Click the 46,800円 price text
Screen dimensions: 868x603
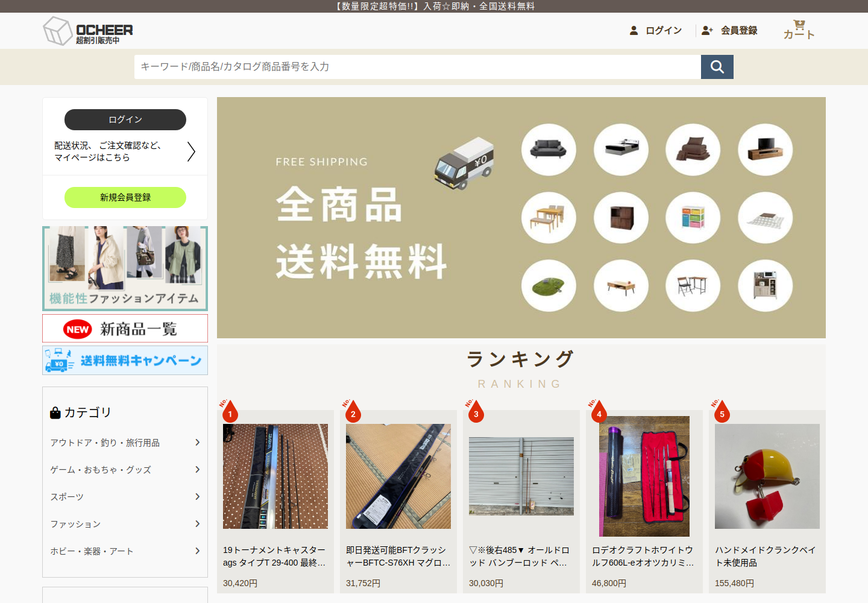click(609, 583)
